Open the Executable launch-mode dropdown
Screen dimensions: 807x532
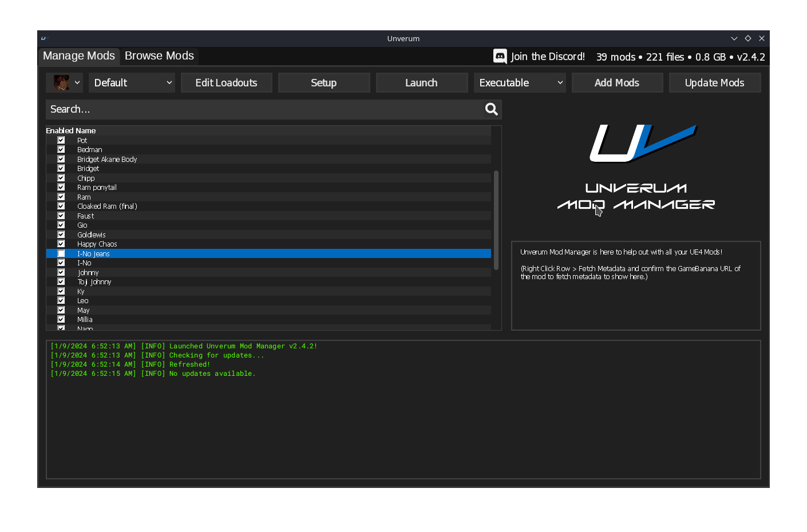[520, 82]
